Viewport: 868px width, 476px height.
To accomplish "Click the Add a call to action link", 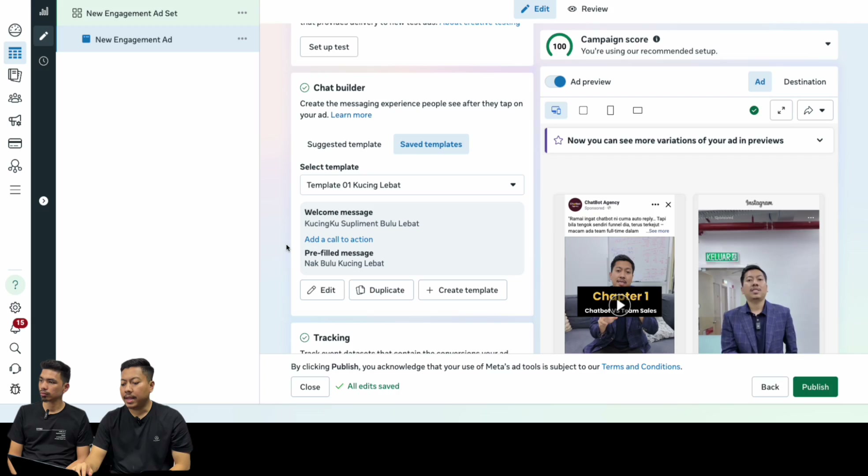I will pyautogui.click(x=339, y=239).
